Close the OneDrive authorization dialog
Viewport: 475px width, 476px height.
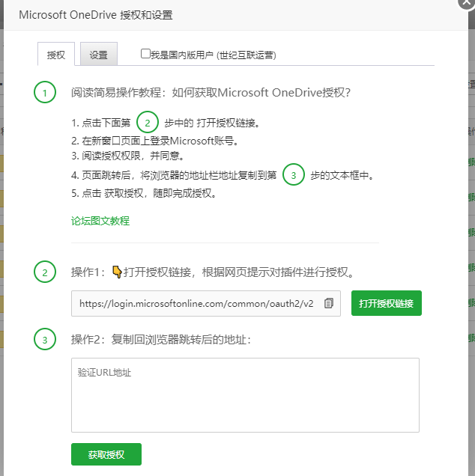(x=467, y=2)
